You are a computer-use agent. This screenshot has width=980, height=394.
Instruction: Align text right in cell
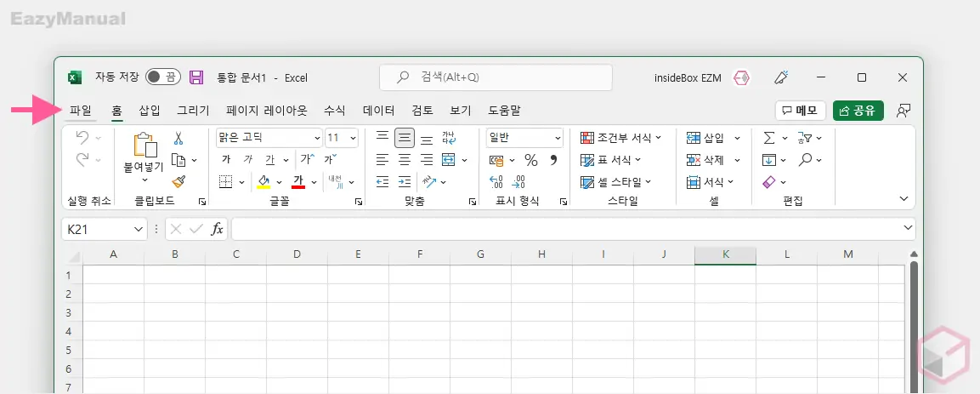click(x=426, y=159)
